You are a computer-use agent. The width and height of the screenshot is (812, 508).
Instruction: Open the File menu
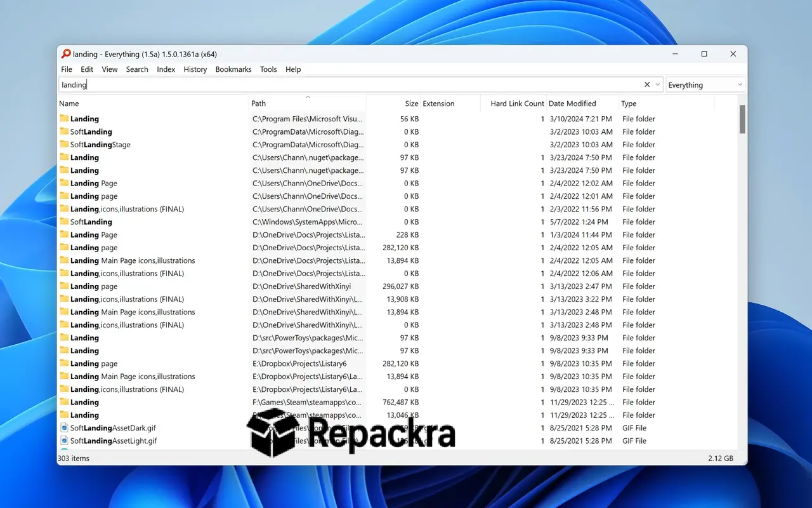tap(67, 69)
